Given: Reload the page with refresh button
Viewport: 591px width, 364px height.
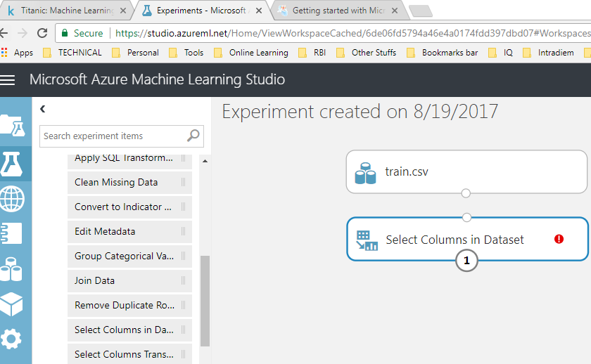Looking at the screenshot, I should [42, 33].
